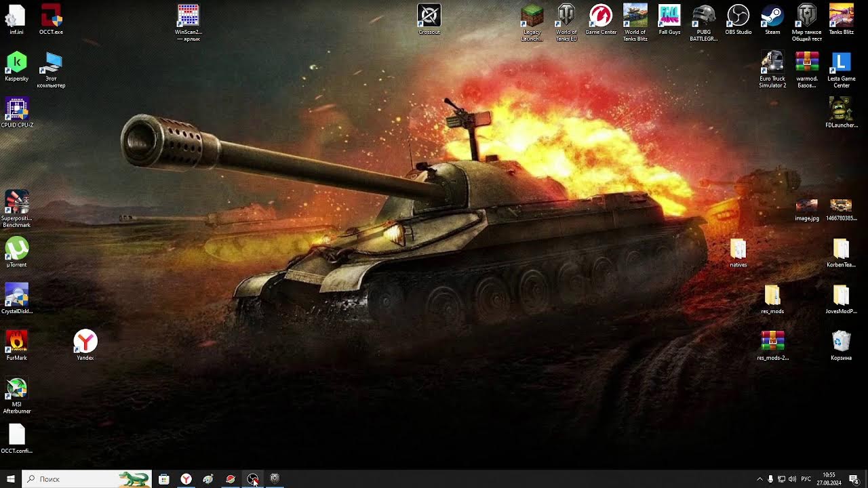This screenshot has width=868, height=488.
Task: Open Microsoft Store from the taskbar
Action: (x=164, y=479)
